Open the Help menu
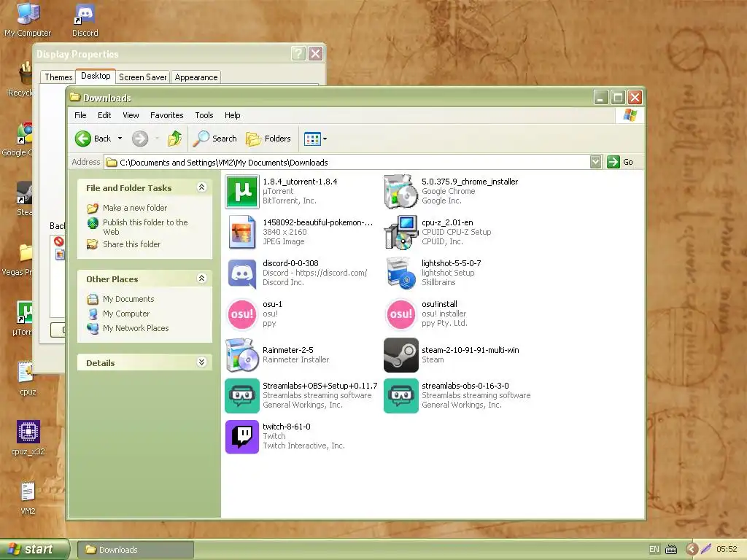The image size is (747, 560). (233, 115)
